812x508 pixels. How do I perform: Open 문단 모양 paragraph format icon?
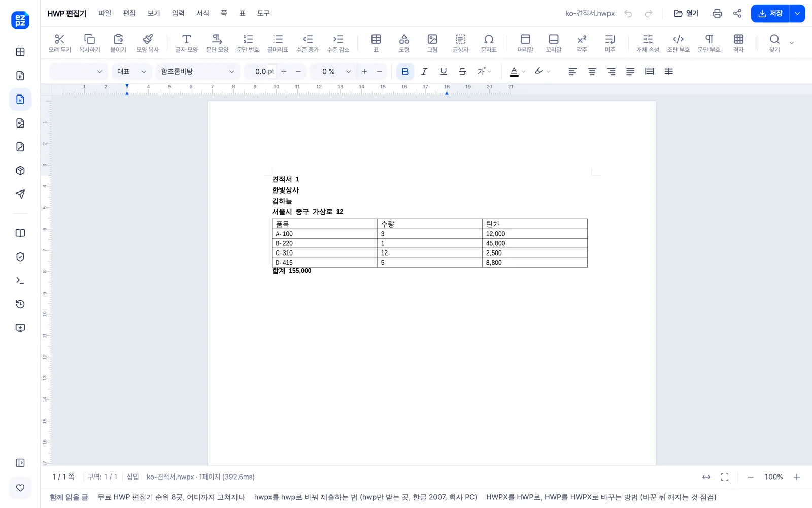pyautogui.click(x=217, y=39)
